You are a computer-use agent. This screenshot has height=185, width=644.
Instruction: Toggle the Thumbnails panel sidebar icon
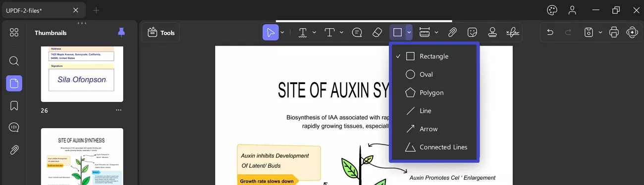[x=14, y=83]
